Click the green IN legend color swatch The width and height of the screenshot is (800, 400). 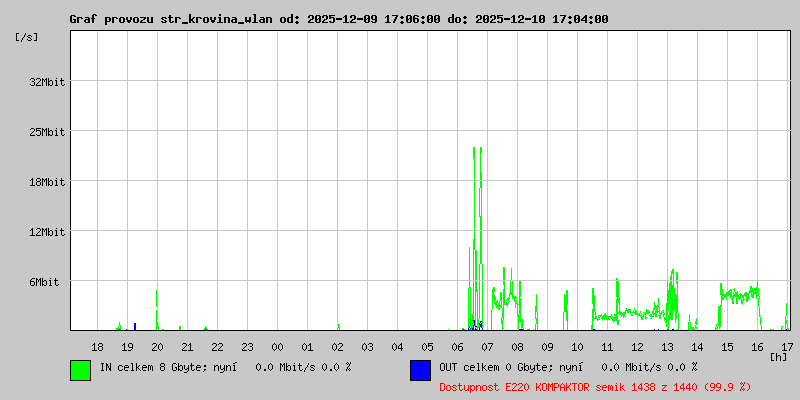[81, 370]
